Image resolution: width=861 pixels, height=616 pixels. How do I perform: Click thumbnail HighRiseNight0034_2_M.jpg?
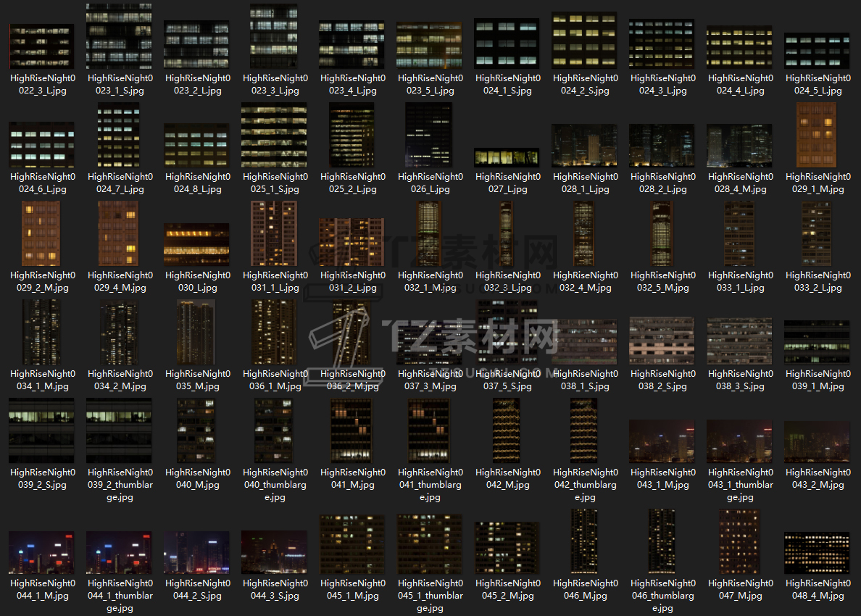119,332
